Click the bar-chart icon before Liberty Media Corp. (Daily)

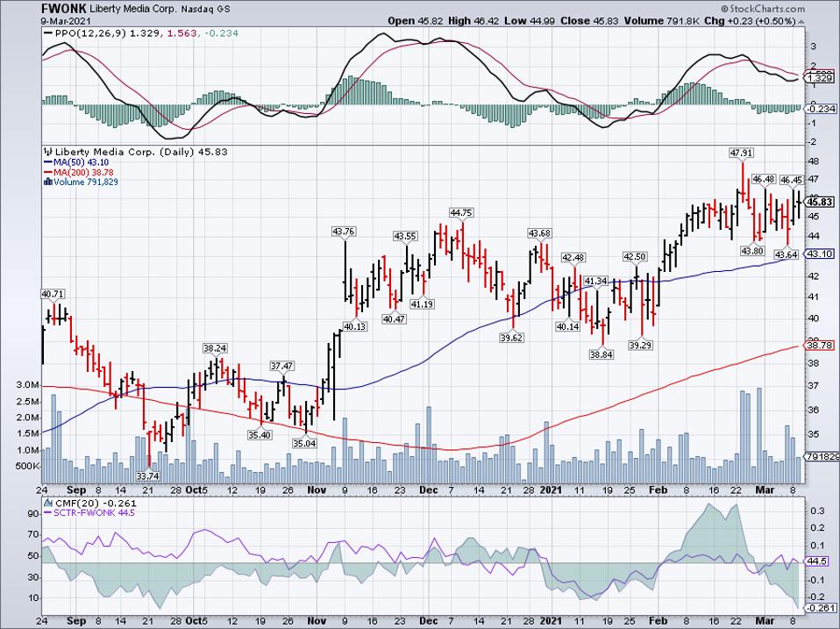48,152
